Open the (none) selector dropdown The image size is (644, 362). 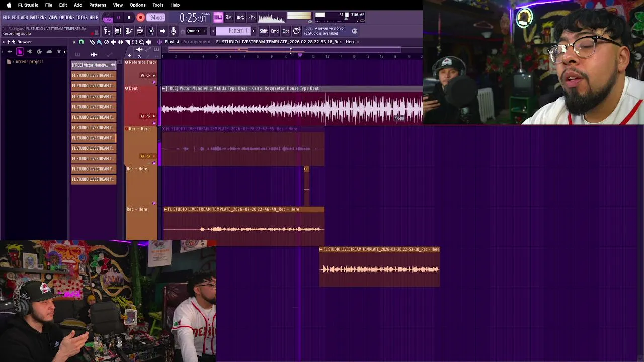tap(197, 31)
